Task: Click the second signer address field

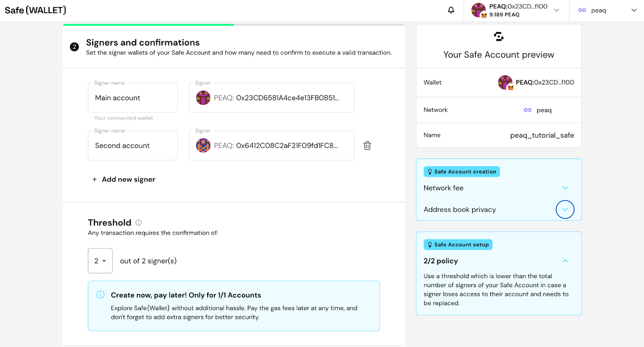Action: tap(272, 146)
